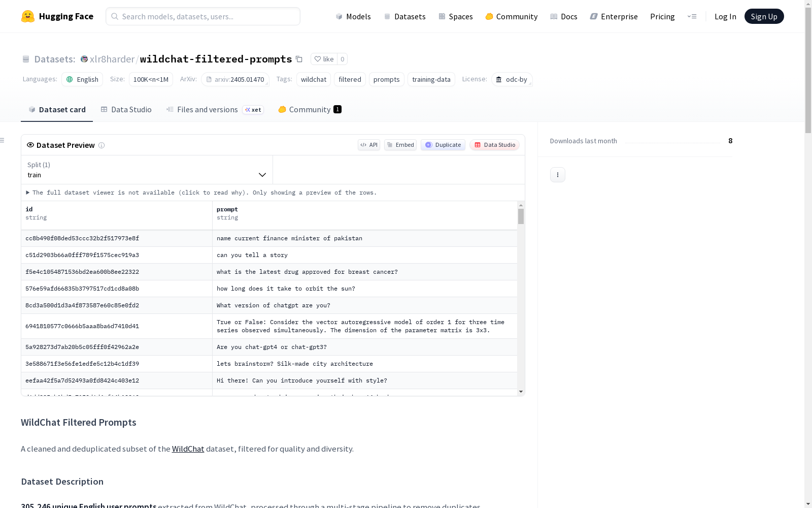This screenshot has width=812, height=508.
Task: Copy dataset name with the copy icon
Action: 299,59
